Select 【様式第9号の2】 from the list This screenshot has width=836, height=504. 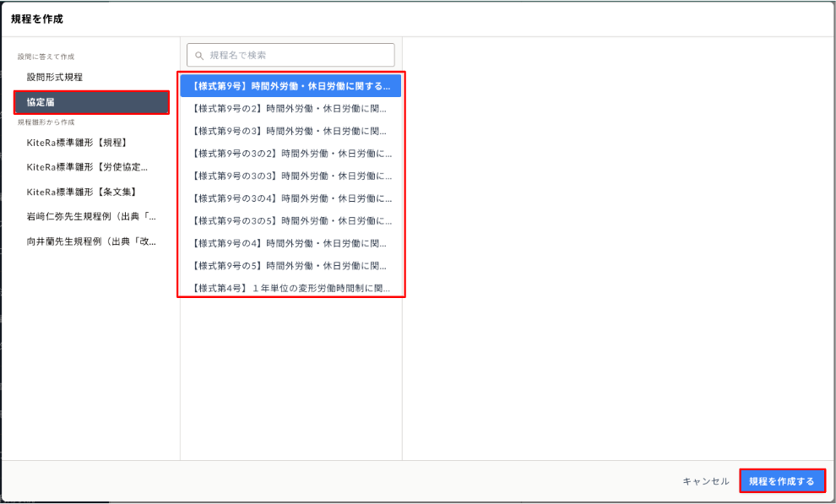point(290,108)
